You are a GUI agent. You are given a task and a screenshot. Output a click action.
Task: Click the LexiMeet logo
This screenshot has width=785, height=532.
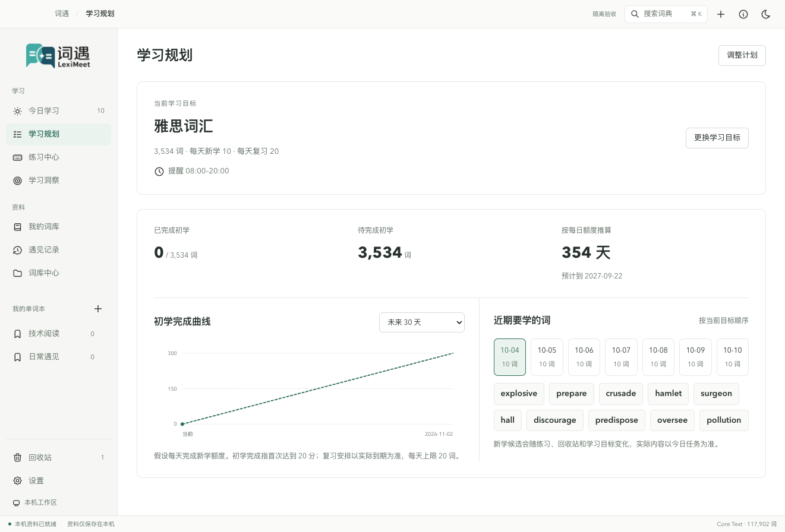click(x=58, y=56)
